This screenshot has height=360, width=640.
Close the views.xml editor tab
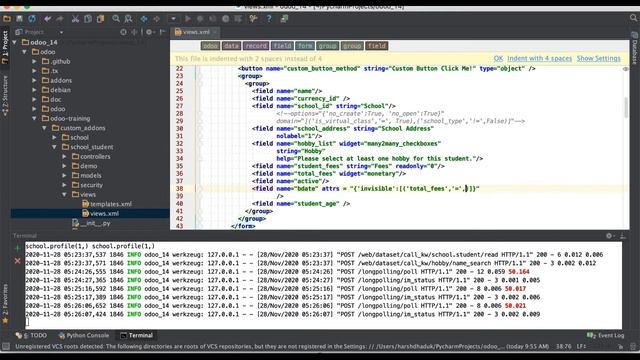215,32
